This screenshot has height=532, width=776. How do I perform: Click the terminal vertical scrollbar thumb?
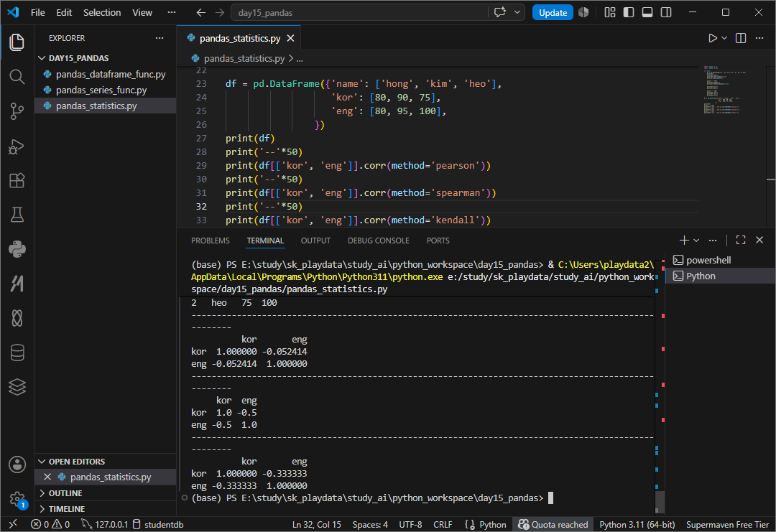[x=660, y=501]
